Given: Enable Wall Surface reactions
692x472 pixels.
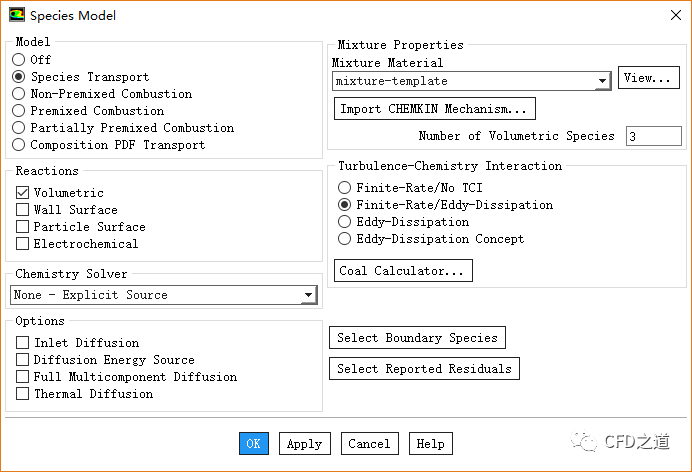Looking at the screenshot, I should 23,210.
